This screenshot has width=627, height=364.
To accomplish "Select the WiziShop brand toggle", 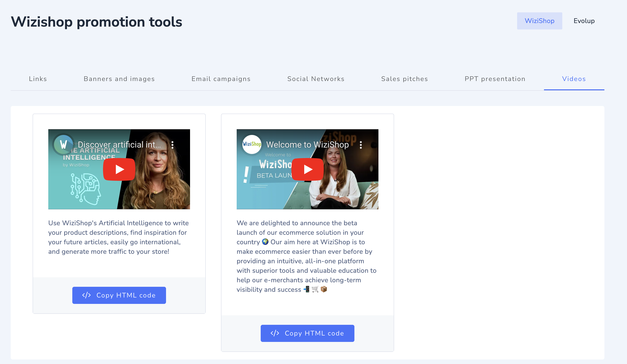I will point(539,21).
